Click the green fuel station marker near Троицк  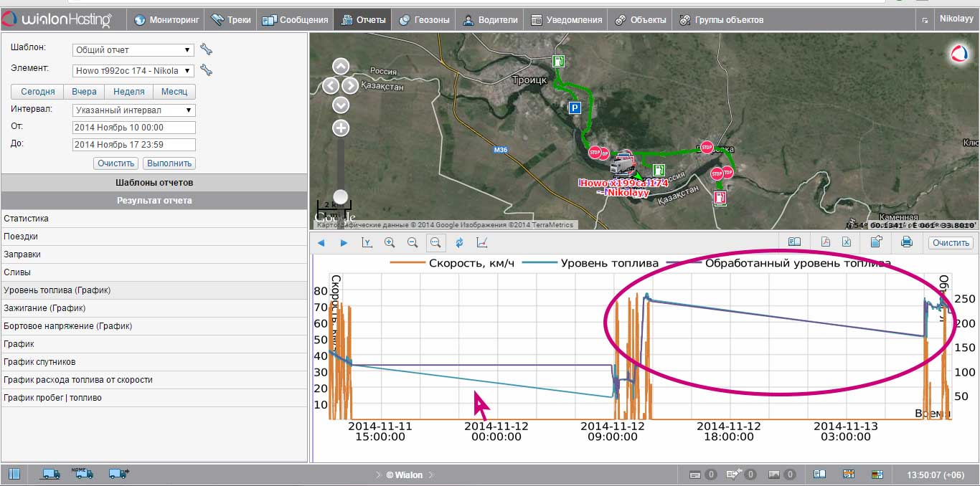(x=558, y=62)
